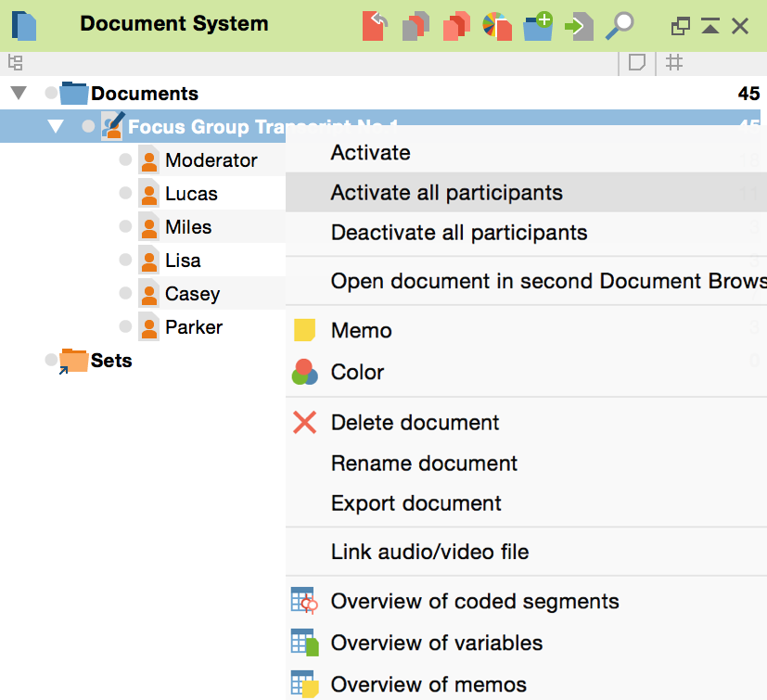This screenshot has width=767, height=700.
Task: Undock the Document System panel
Action: (x=681, y=26)
